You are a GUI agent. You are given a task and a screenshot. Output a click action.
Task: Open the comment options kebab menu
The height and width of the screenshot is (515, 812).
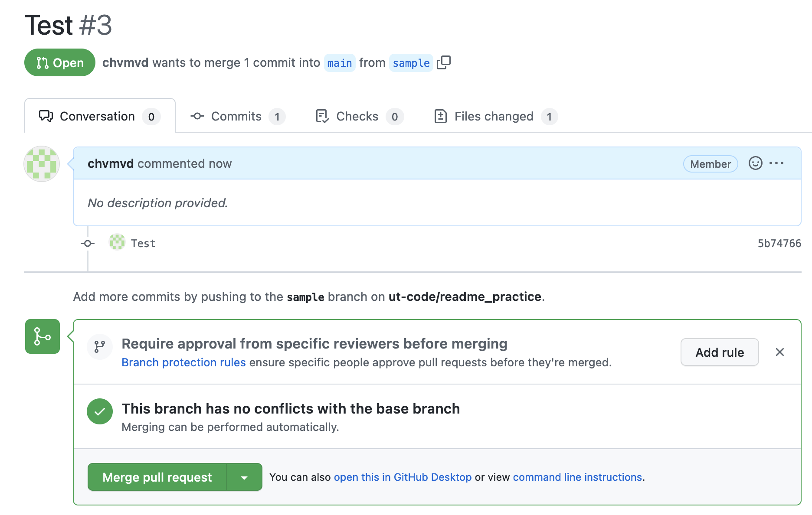pos(777,163)
